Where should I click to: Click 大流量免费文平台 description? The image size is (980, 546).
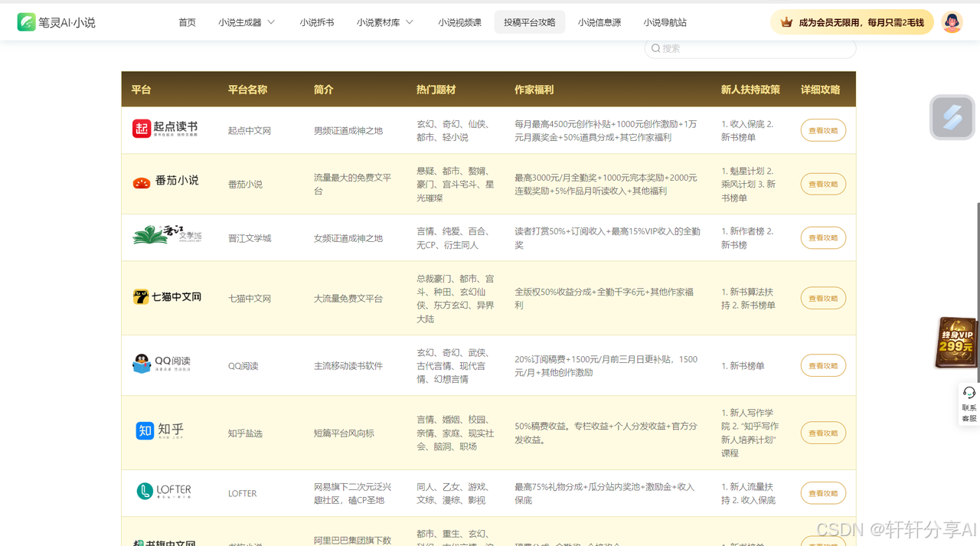point(348,299)
